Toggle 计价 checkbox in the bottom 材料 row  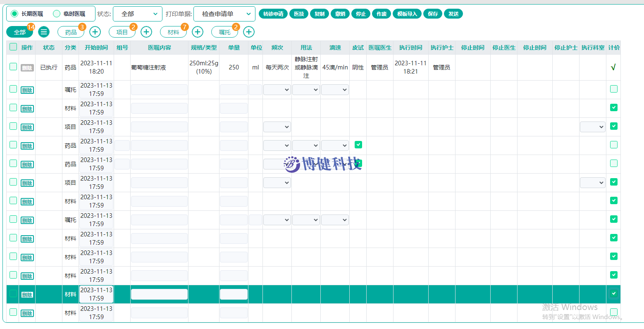pos(614,312)
